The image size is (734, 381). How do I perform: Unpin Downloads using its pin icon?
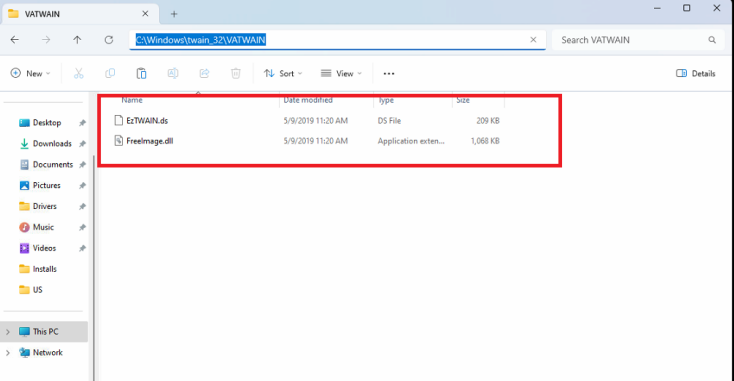[82, 144]
